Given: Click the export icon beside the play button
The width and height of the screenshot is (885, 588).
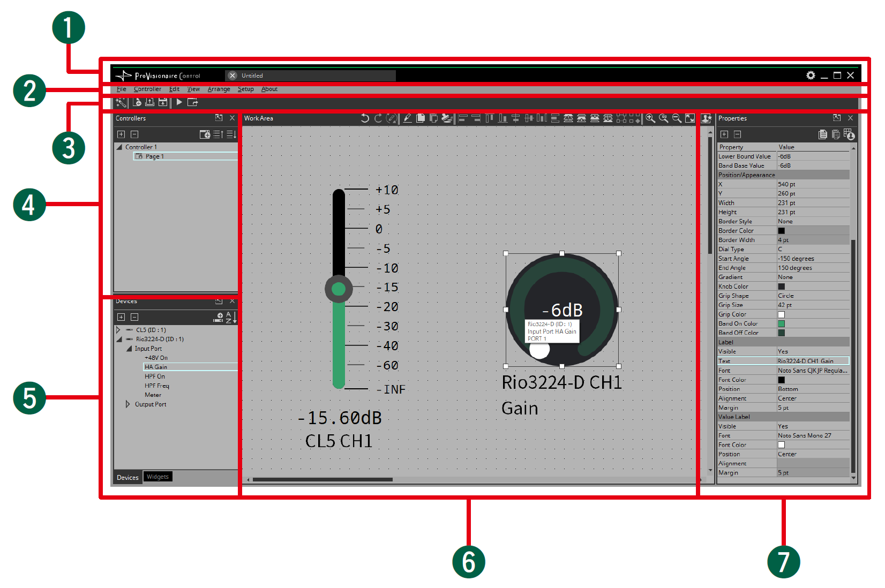Looking at the screenshot, I should [193, 102].
